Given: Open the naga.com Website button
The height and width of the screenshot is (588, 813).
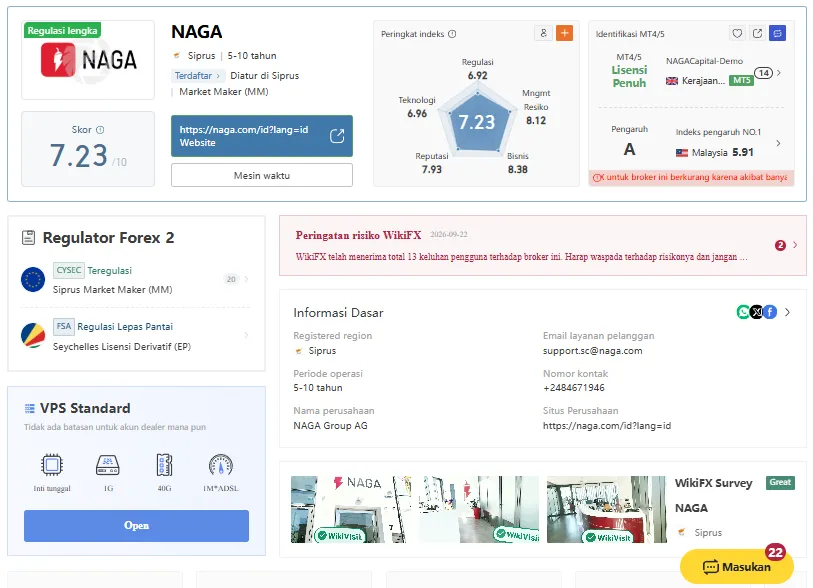Looking at the screenshot, I should (x=262, y=136).
